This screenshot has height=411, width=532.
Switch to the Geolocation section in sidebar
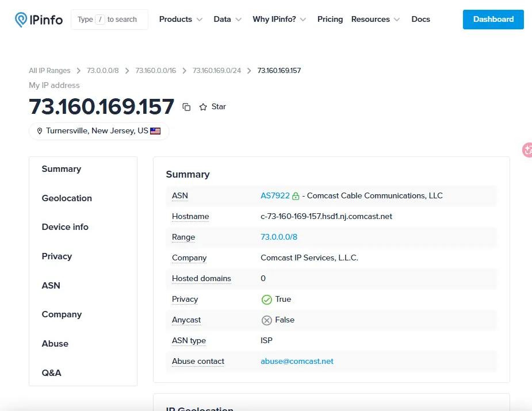(x=66, y=198)
